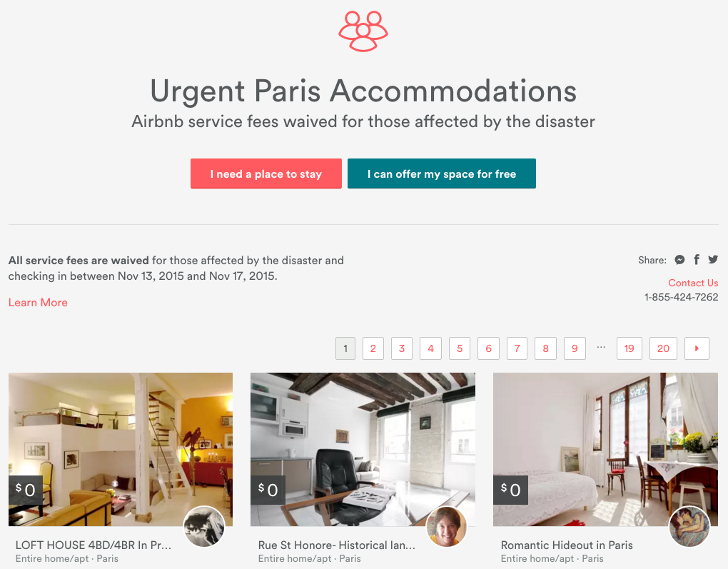Open Rue St Honore host avatar
The width and height of the screenshot is (728, 569).
(x=447, y=527)
